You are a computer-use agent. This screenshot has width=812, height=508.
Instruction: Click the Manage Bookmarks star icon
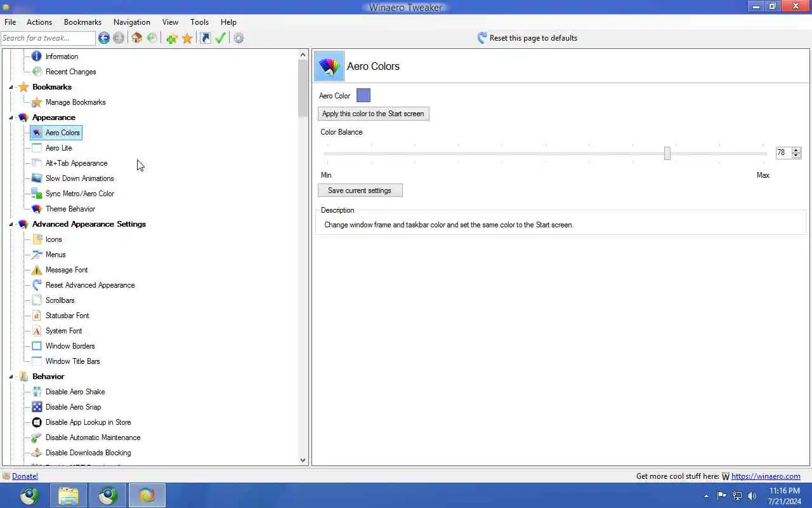pyautogui.click(x=37, y=102)
